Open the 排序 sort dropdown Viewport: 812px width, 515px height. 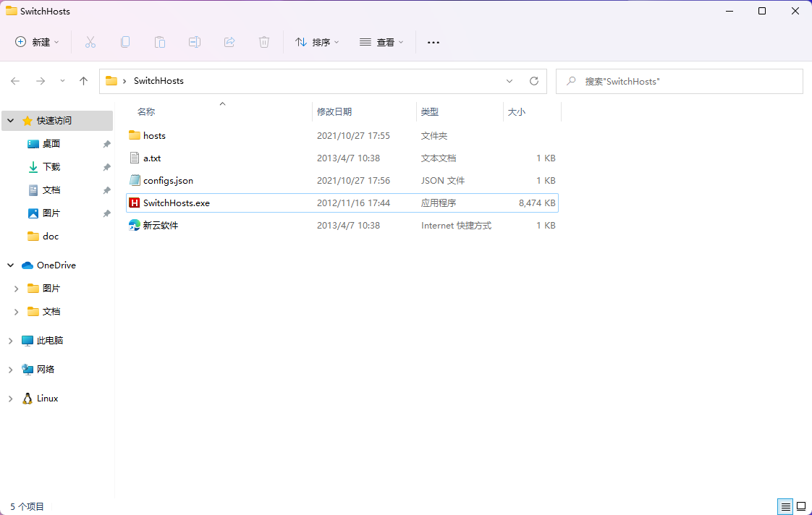coord(317,42)
